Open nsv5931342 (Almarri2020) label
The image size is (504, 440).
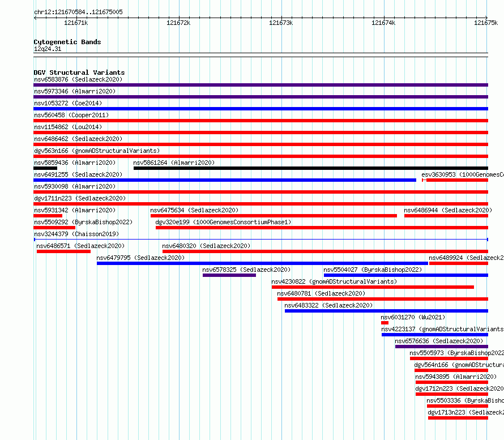click(x=75, y=210)
